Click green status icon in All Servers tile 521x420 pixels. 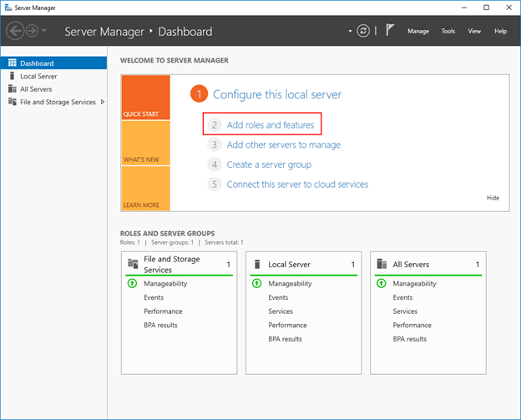point(381,283)
